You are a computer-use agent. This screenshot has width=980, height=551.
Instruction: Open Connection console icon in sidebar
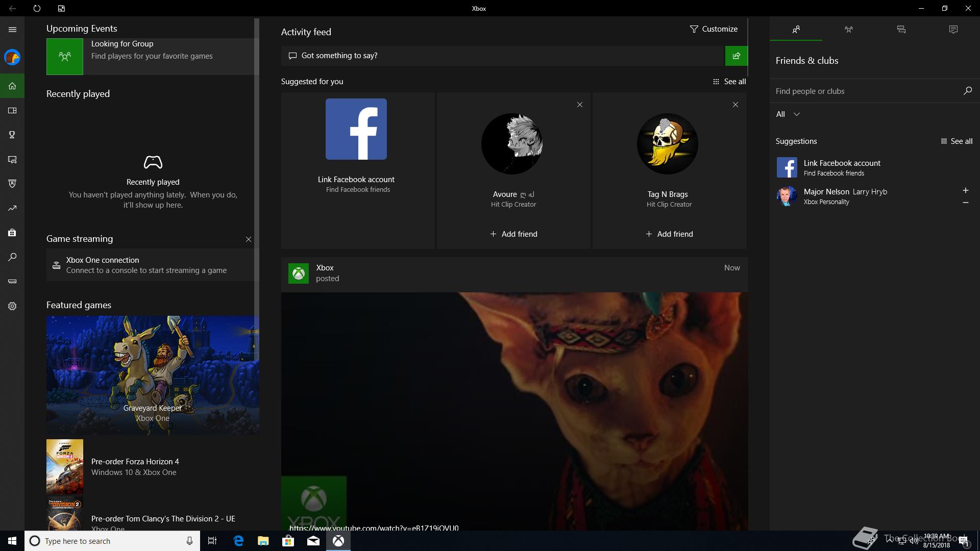coord(12,282)
